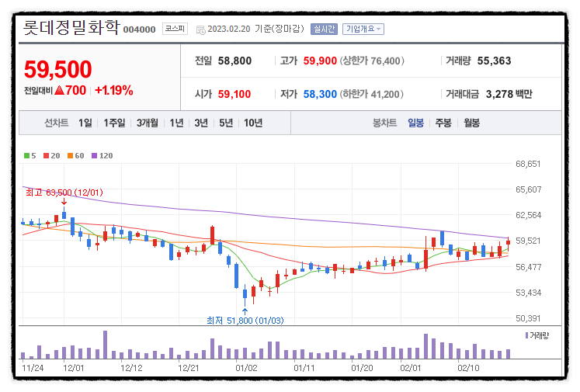Click the 68,651 price axis label
Image resolution: width=580 pixels, height=392 pixels.
(528, 164)
